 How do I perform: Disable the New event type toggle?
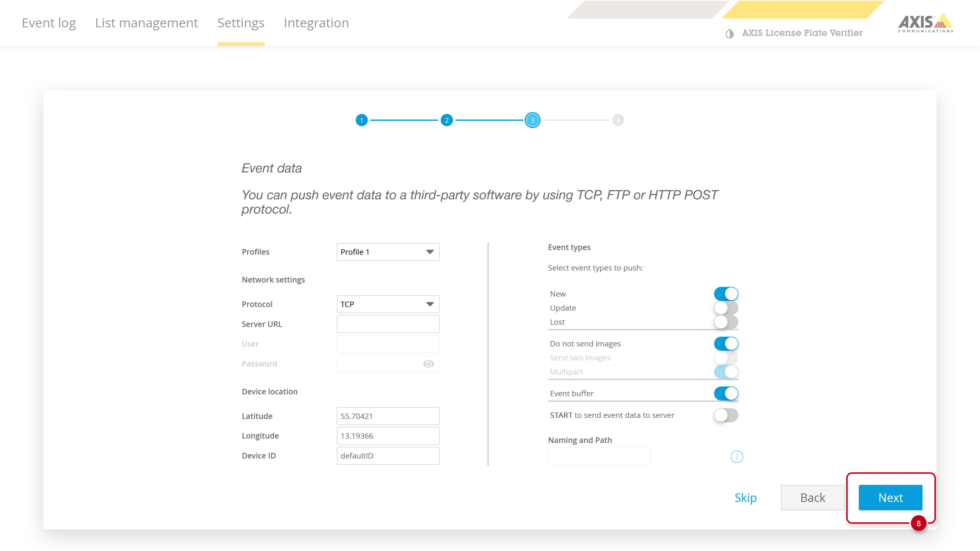pos(726,294)
